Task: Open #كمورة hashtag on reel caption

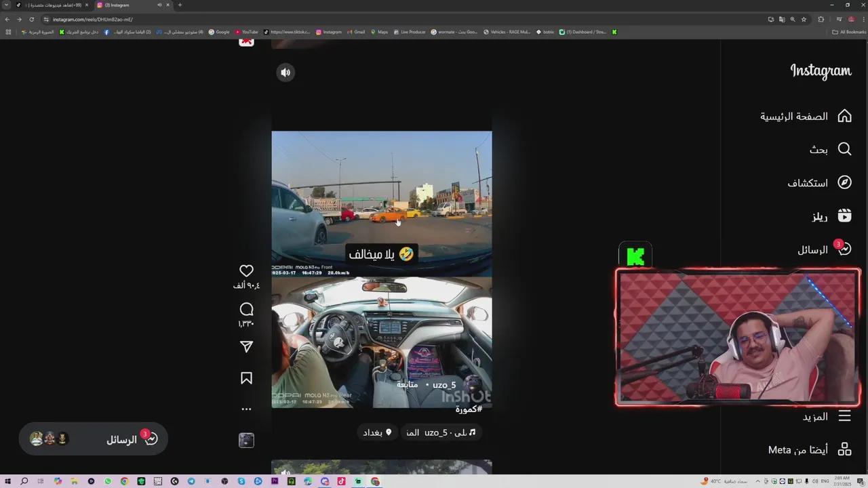Action: coord(469,409)
